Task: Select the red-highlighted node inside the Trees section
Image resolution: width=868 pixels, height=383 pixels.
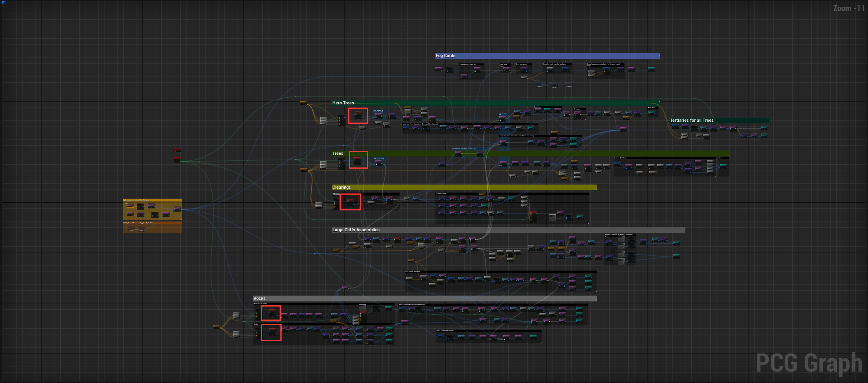Action: click(x=357, y=161)
